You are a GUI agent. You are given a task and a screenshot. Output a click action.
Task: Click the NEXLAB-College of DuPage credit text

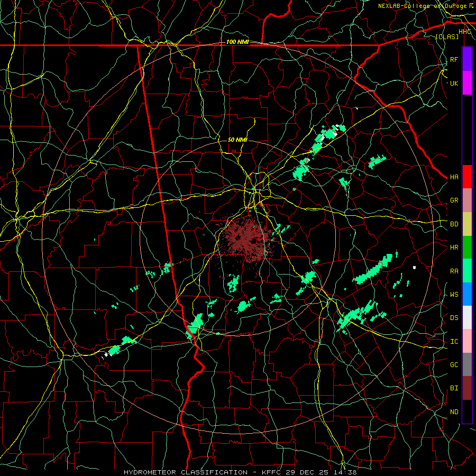[425, 6]
